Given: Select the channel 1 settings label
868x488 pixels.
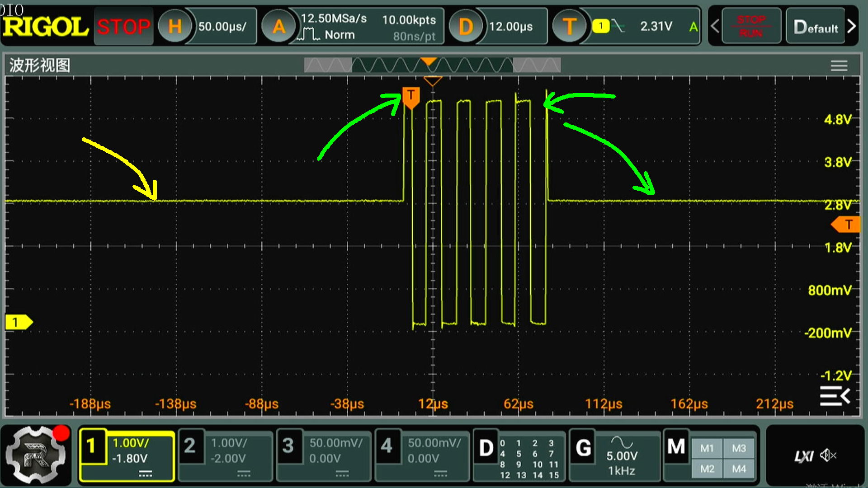Looking at the screenshot, I should (92, 446).
